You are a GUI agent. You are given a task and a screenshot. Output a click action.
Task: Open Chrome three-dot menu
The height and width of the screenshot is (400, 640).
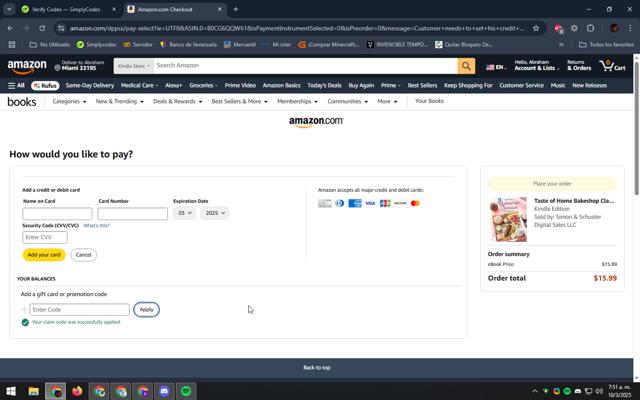click(630, 28)
